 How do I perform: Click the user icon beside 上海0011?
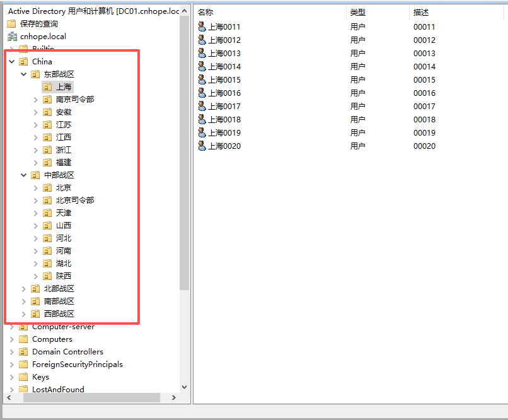(x=202, y=26)
